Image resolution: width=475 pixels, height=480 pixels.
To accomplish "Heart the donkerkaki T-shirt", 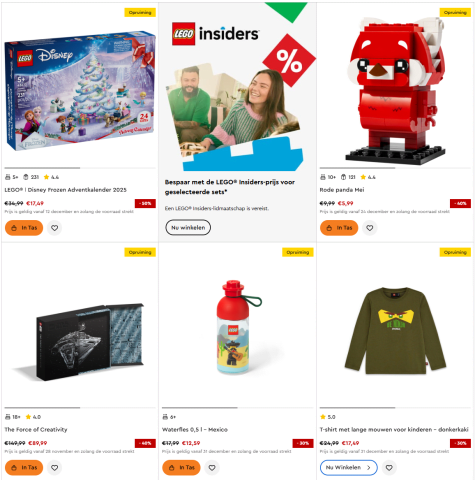I will pyautogui.click(x=389, y=468).
